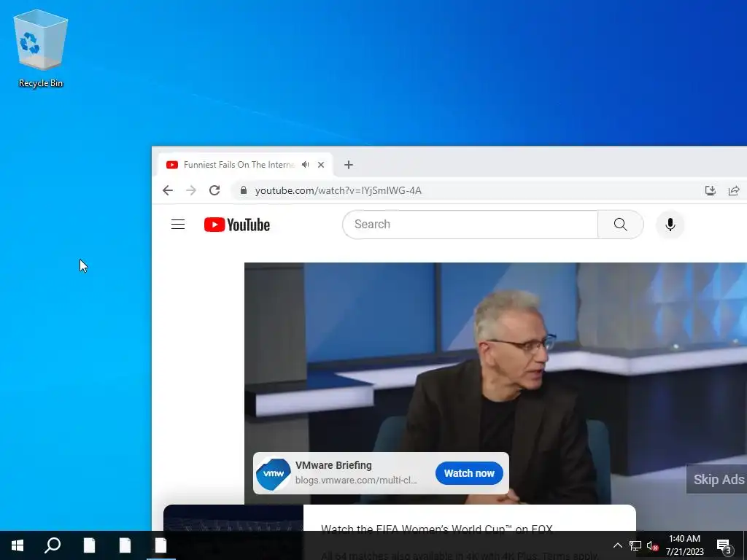Viewport: 747px width, 560px height.
Task: Open the YouTube hamburger guide menu
Action: pyautogui.click(x=178, y=225)
